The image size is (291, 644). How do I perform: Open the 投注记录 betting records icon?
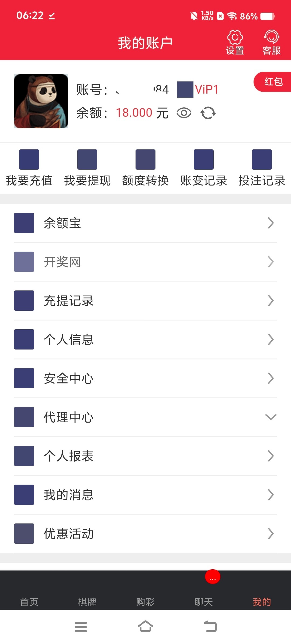tap(262, 160)
